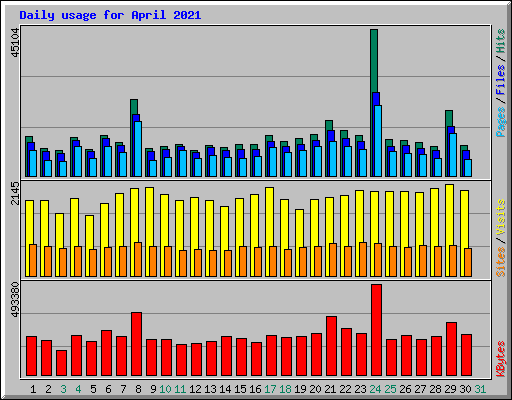
Task: Click the cyan pages bar for day 8
Action: coord(138,149)
